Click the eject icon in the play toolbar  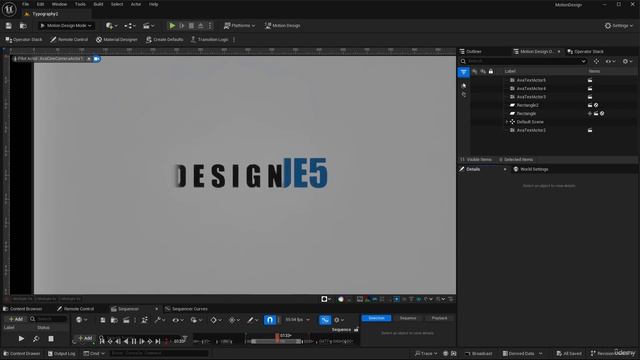pyautogui.click(x=200, y=26)
